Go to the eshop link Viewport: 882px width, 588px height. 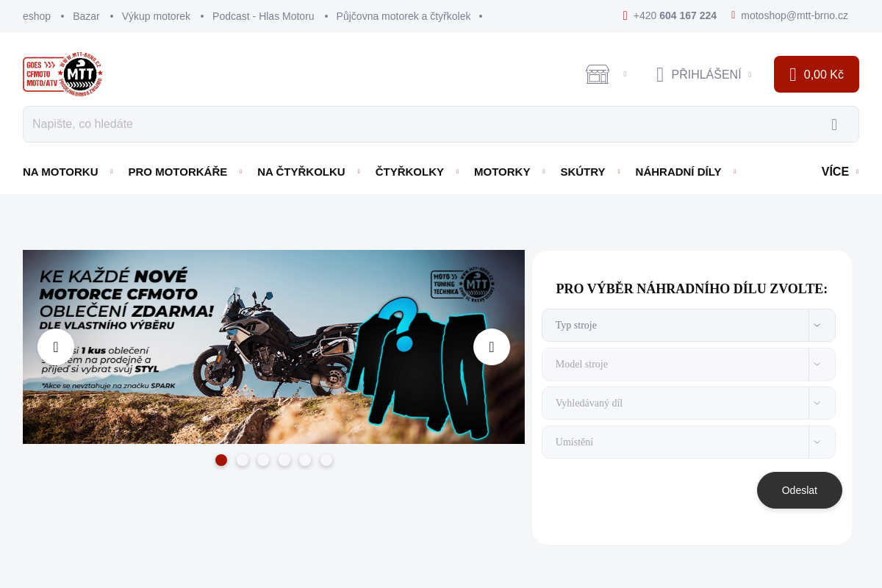pyautogui.click(x=37, y=16)
